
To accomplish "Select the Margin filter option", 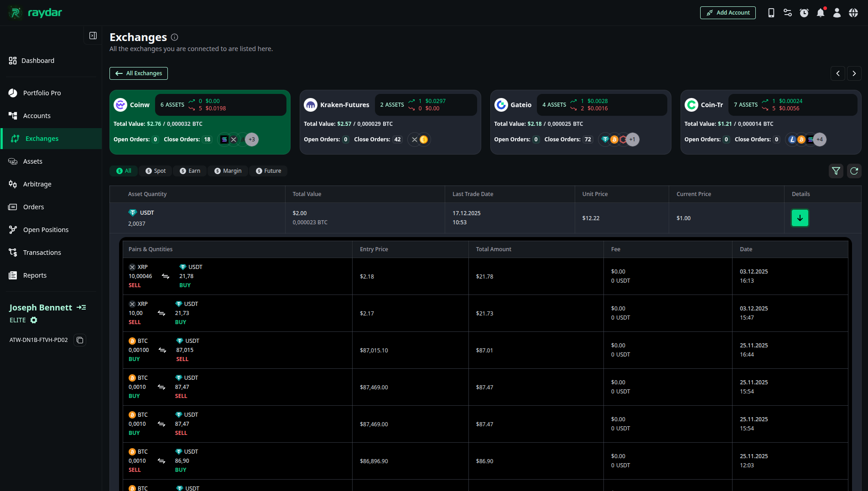I will point(228,171).
